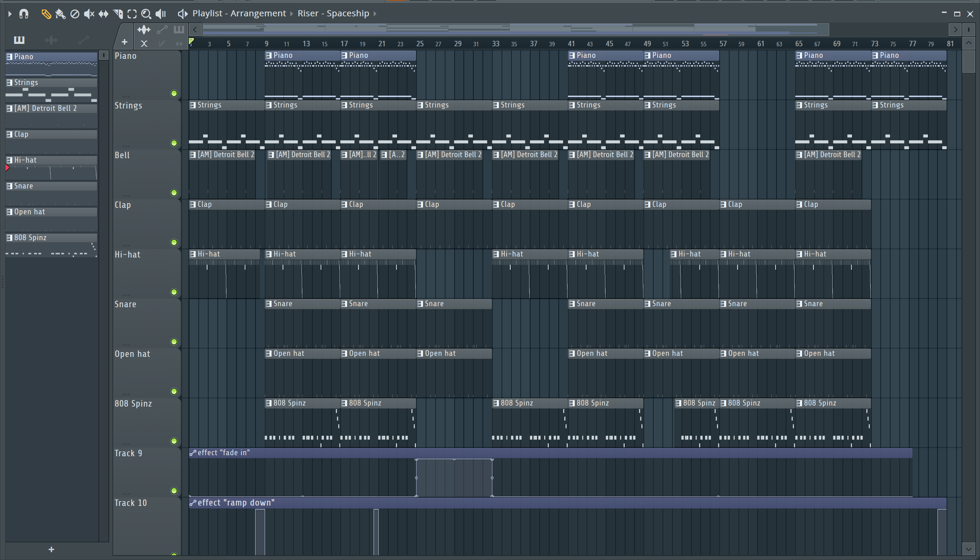This screenshot has height=560, width=980.
Task: Click the X crossfade icon above tracks
Action: pos(144,44)
